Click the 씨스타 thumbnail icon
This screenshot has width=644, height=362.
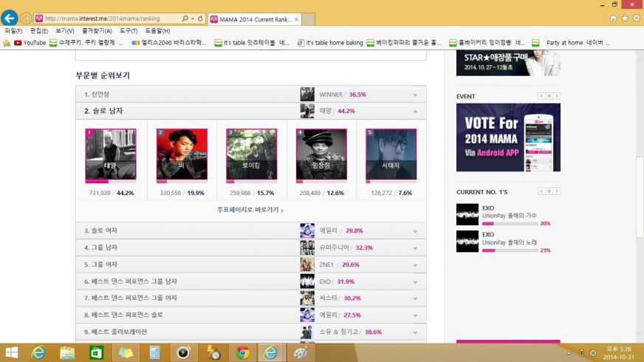pyautogui.click(x=307, y=298)
